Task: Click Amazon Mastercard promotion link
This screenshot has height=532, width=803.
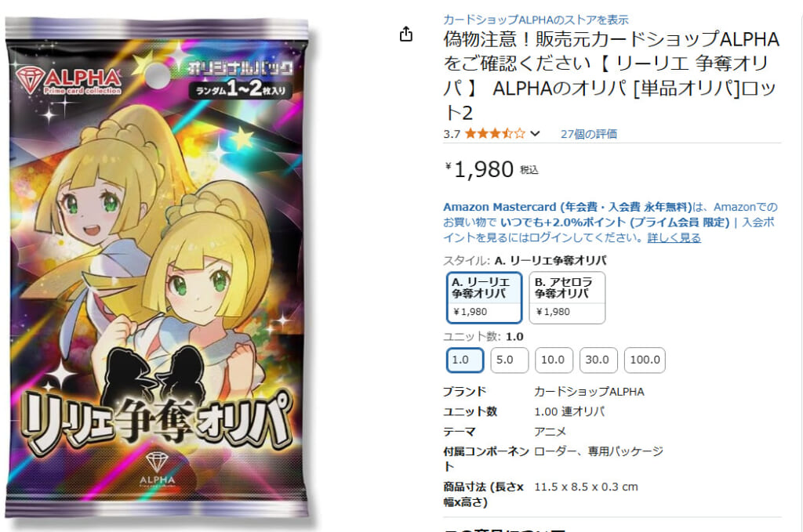Action: [568, 207]
